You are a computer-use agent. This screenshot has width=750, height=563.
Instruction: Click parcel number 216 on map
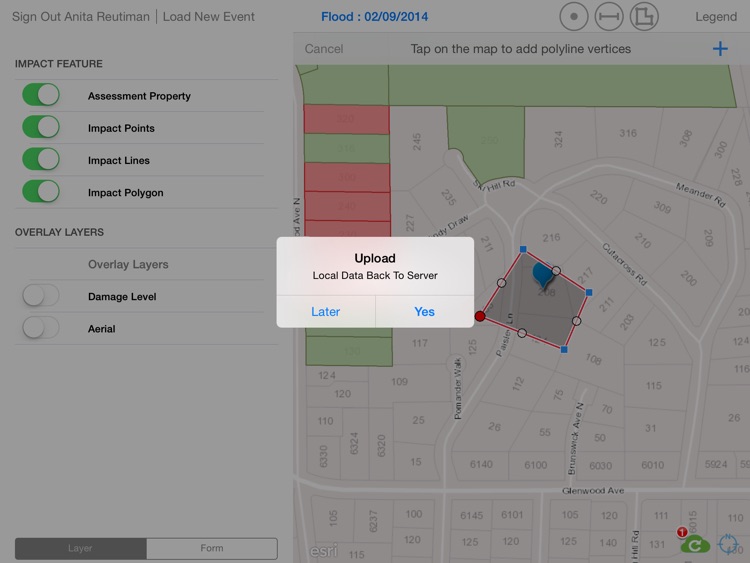(x=551, y=238)
